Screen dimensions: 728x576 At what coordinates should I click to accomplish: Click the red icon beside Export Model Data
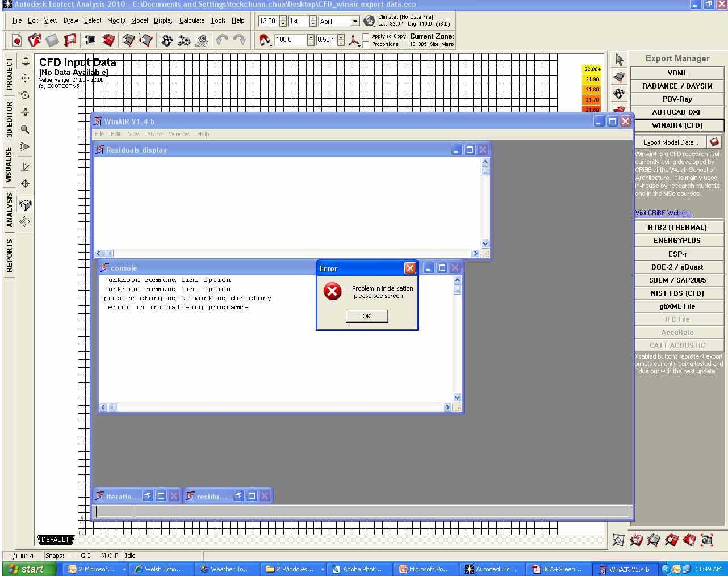(715, 142)
